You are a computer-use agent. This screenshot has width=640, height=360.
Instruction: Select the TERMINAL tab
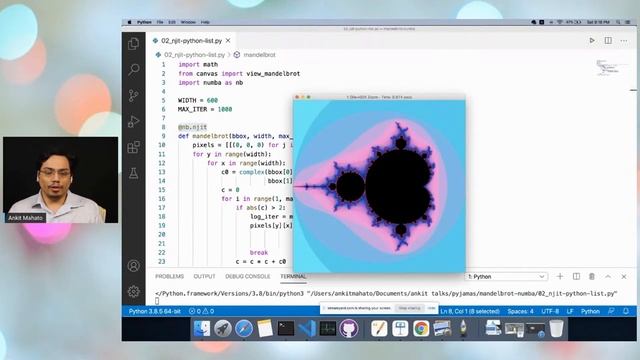tap(293, 276)
